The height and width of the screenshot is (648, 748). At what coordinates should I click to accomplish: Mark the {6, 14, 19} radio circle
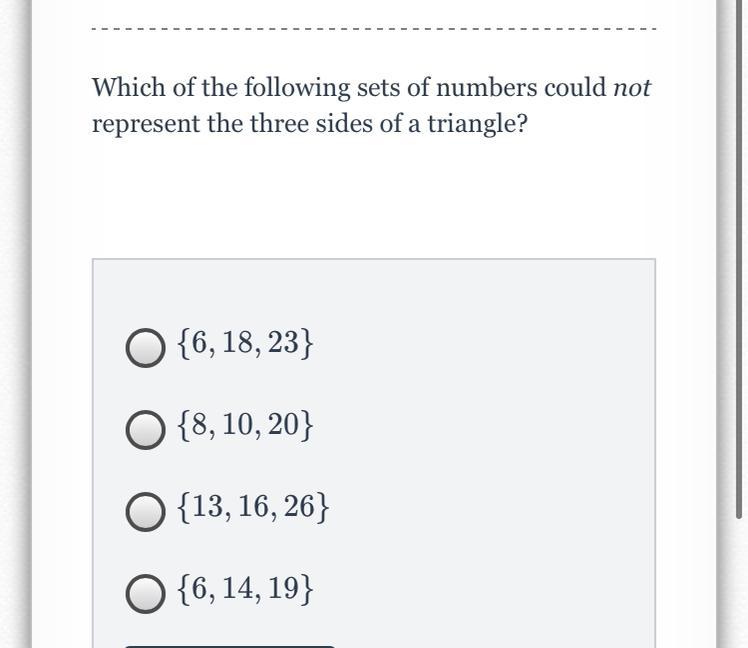145,594
